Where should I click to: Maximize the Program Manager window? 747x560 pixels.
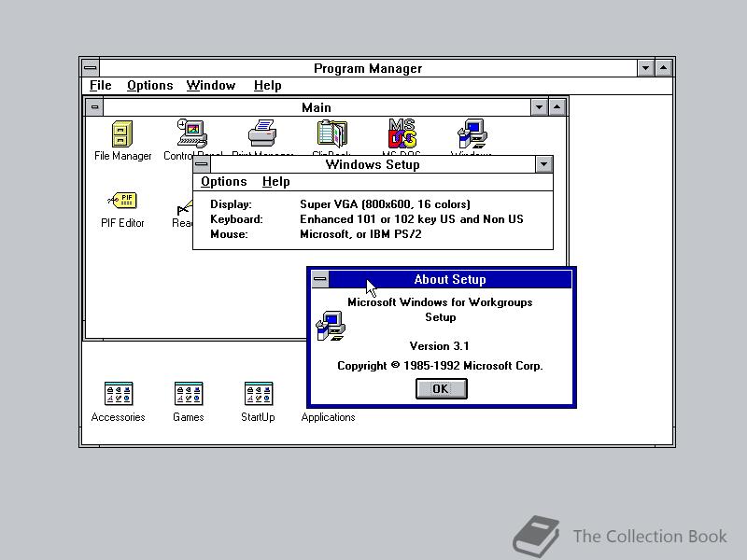click(664, 68)
